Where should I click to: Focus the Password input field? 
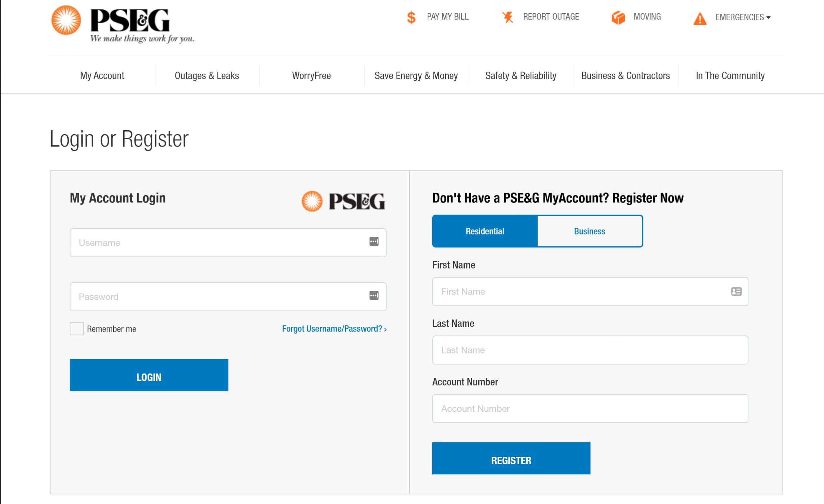(x=228, y=297)
